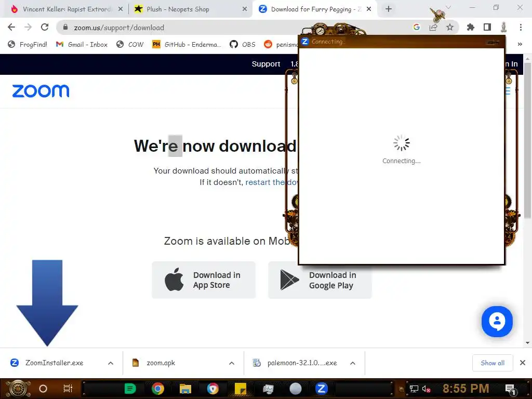
Task: Close the downloads bar
Action: click(x=523, y=363)
